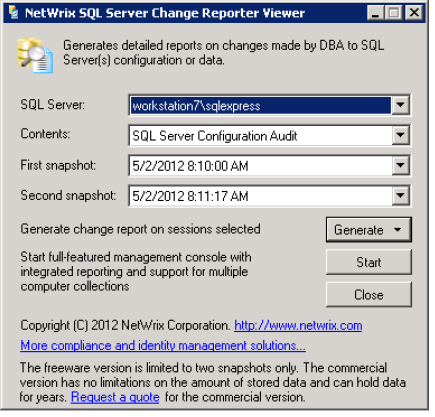Click the Close button

tap(369, 295)
